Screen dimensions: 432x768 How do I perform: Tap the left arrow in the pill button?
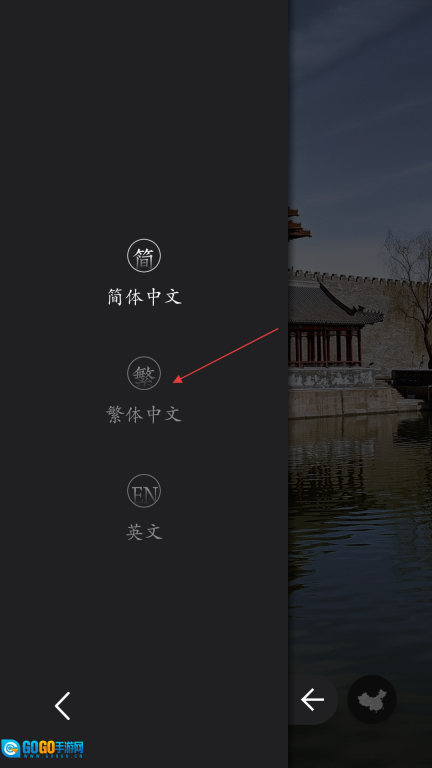pos(312,699)
